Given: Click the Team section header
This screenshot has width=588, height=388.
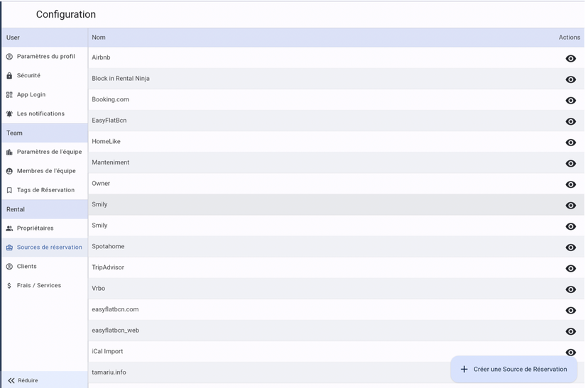Looking at the screenshot, I should (x=45, y=133).
